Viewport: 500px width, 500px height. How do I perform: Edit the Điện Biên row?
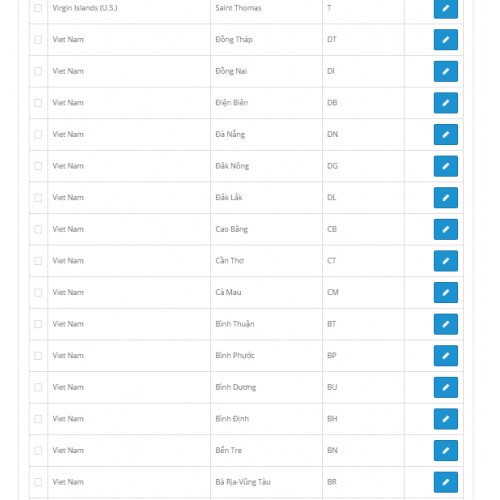pos(446,103)
